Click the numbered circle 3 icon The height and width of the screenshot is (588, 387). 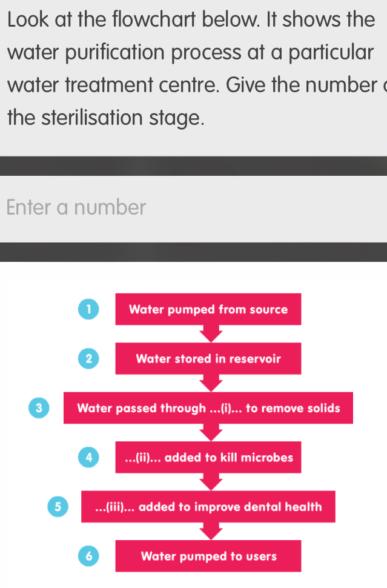tap(39, 407)
